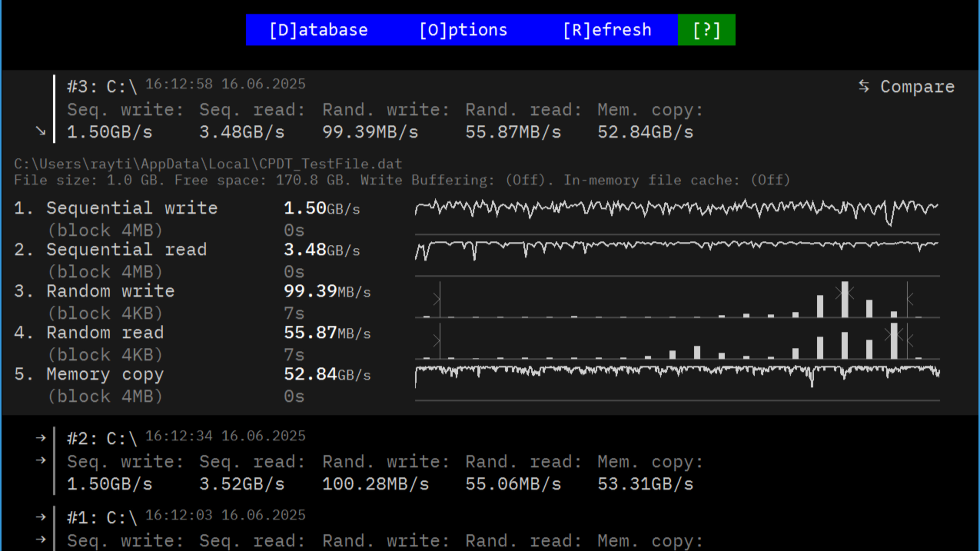The image size is (980, 551).
Task: Click 55.06MB/s Rand. read value in result #2
Action: coord(513,484)
